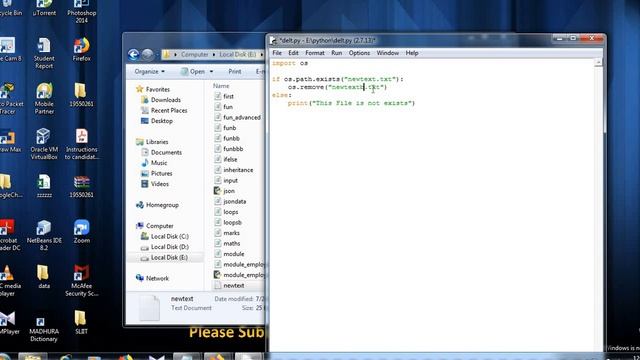Open the Window menu in IDLE
Image resolution: width=640 pixels, height=360 pixels.
point(388,53)
